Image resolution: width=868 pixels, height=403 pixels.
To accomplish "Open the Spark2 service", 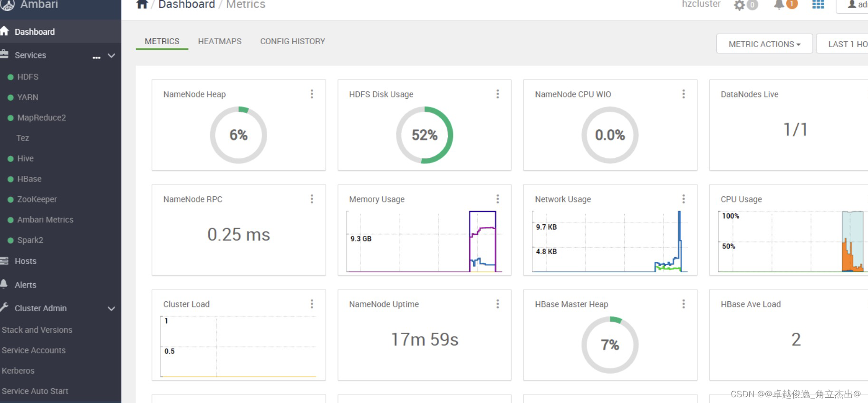I will (30, 240).
